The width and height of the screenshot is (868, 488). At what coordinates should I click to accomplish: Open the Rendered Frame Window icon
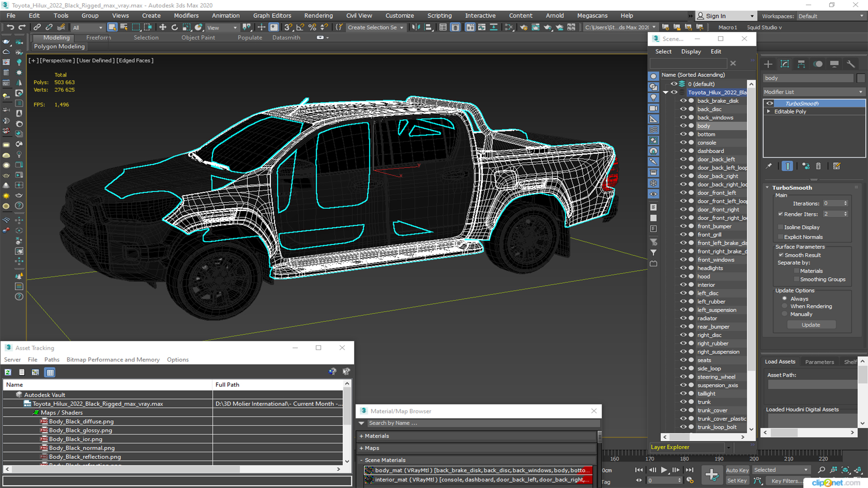coord(536,28)
